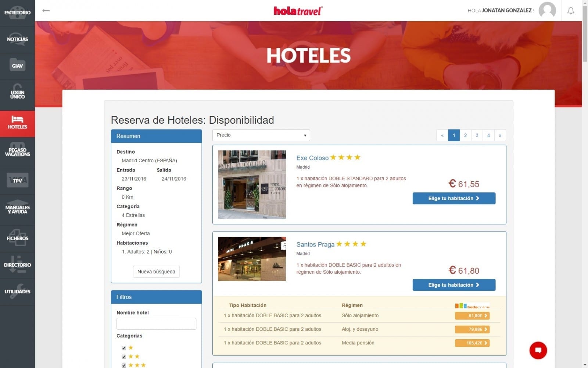This screenshot has width=588, height=368.
Task: Go to results page 1
Action: pos(454,135)
